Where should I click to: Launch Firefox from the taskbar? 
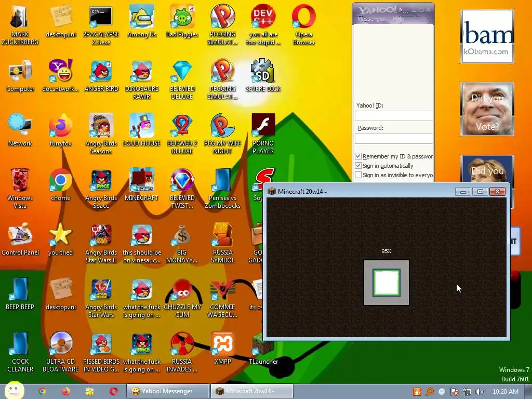click(66, 391)
